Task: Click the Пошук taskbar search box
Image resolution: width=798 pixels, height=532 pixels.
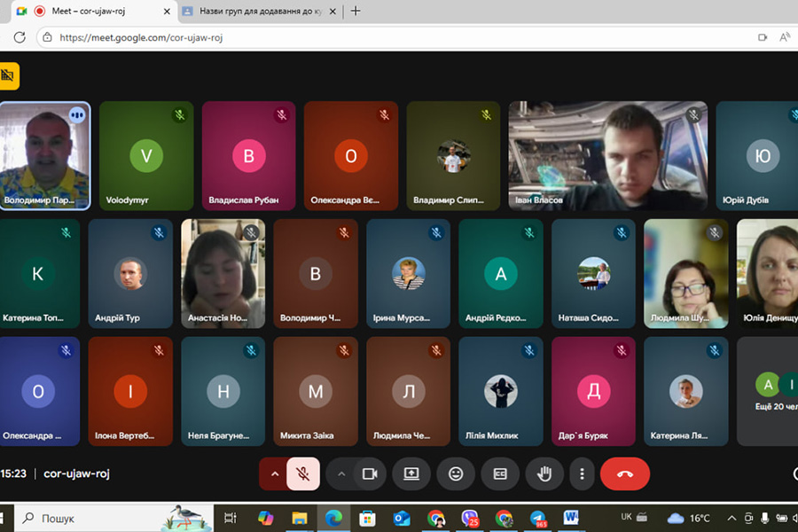Action: coord(113,518)
